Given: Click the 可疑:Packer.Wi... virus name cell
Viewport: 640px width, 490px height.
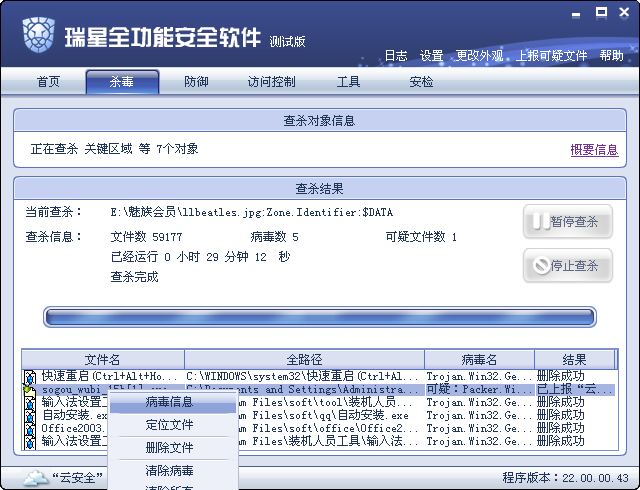Looking at the screenshot, I should pos(480,390).
